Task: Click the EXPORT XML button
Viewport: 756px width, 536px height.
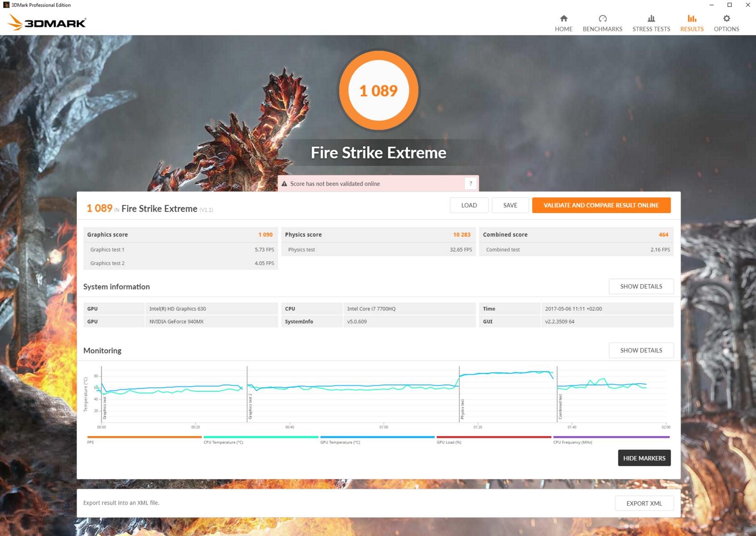Action: click(x=644, y=503)
